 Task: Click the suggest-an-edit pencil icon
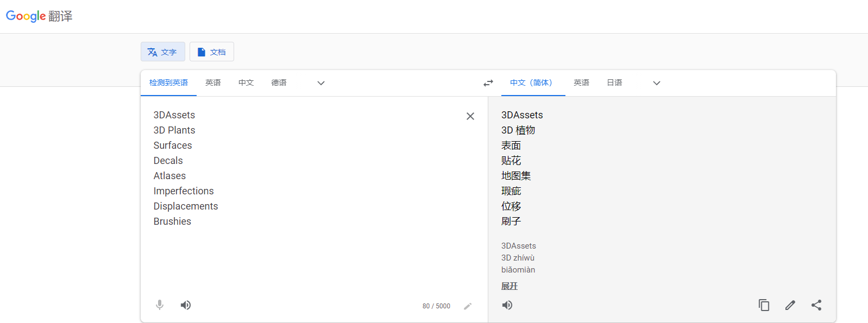[790, 305]
